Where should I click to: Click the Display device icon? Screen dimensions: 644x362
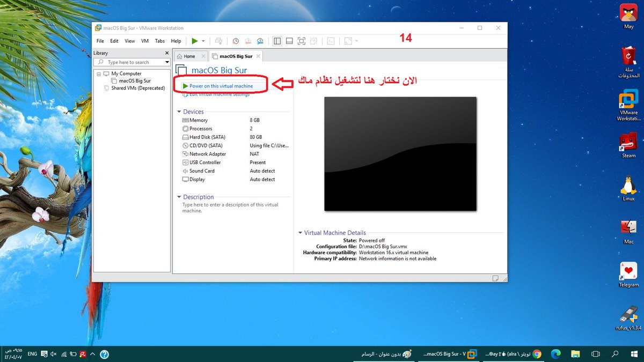186,179
